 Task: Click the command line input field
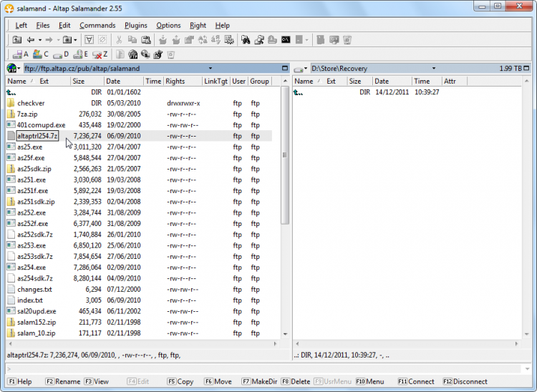click(x=266, y=368)
